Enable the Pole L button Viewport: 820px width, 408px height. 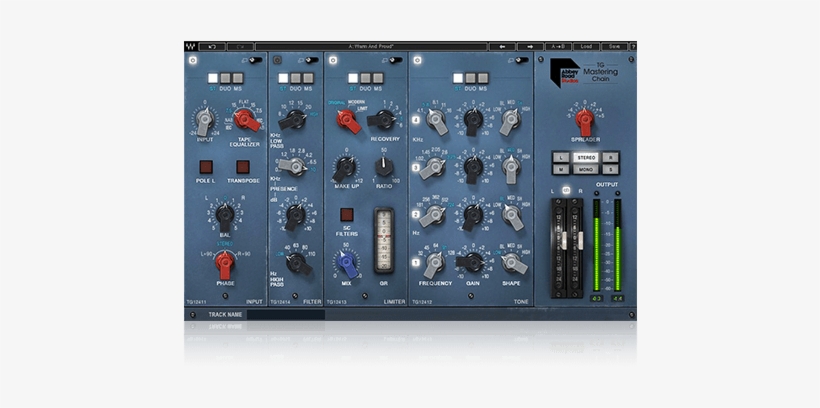coord(206,167)
